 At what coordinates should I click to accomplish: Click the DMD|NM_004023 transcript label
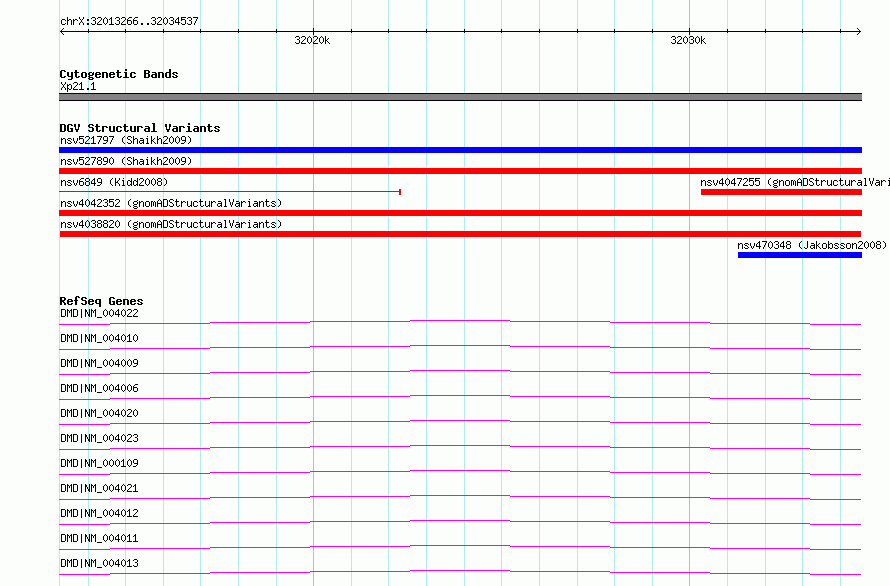pos(99,438)
